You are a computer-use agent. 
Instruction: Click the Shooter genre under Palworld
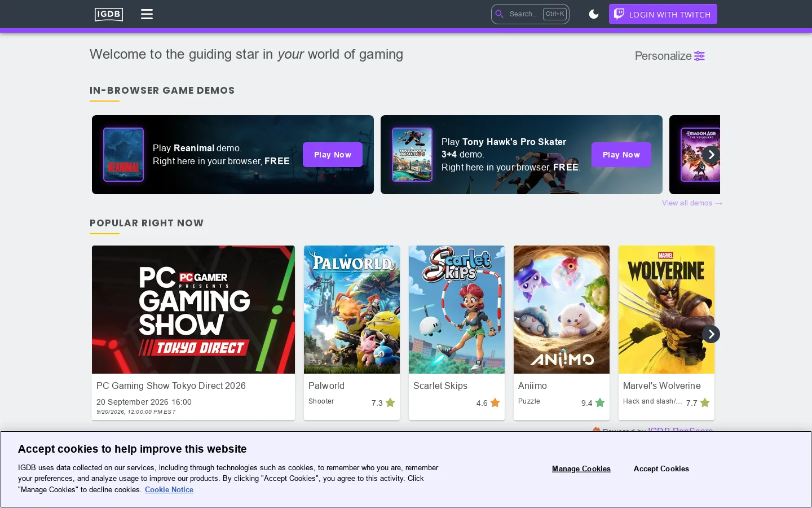(x=321, y=401)
